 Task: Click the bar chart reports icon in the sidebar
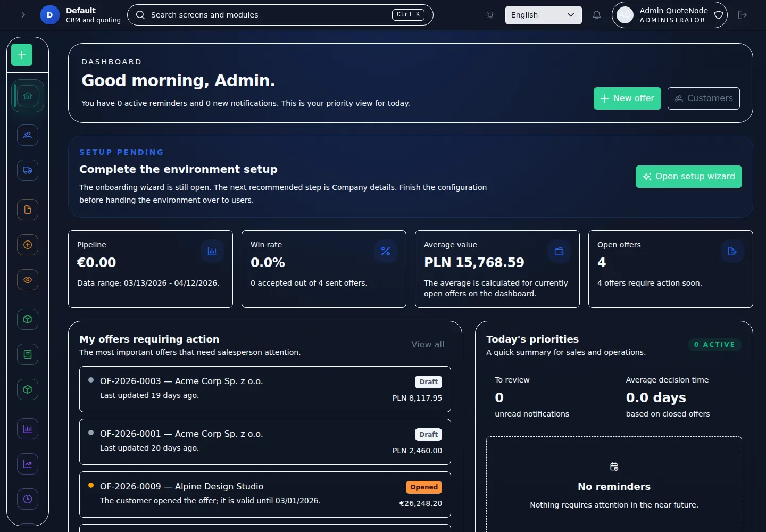point(27,429)
